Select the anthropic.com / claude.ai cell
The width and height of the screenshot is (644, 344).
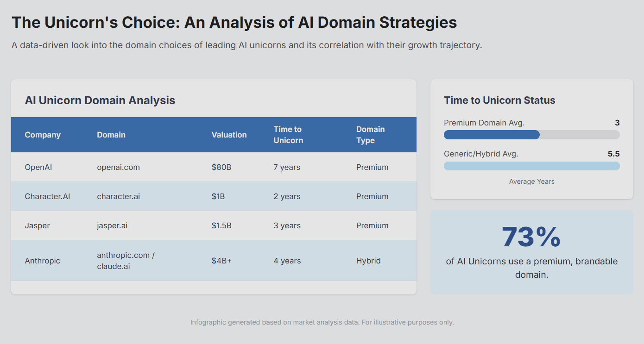tap(126, 261)
